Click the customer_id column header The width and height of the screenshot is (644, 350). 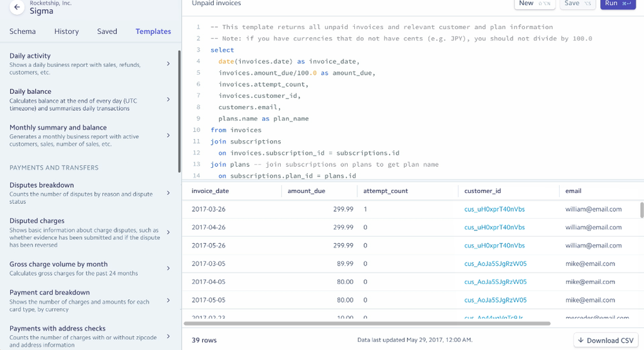click(482, 191)
